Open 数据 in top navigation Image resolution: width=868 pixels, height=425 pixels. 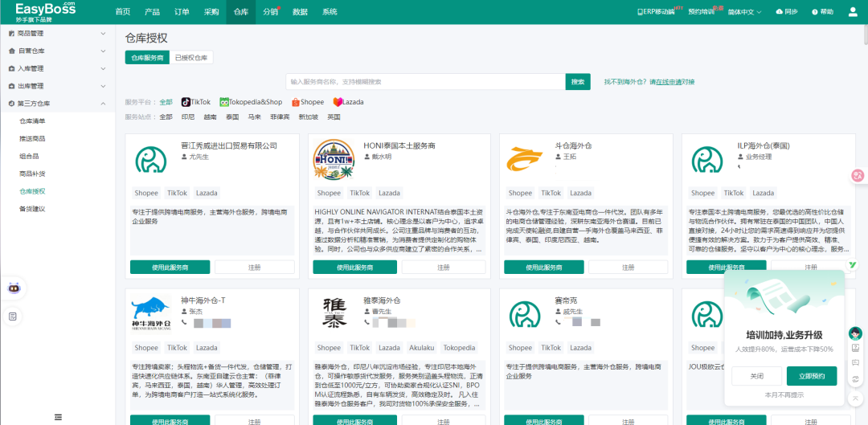[300, 11]
